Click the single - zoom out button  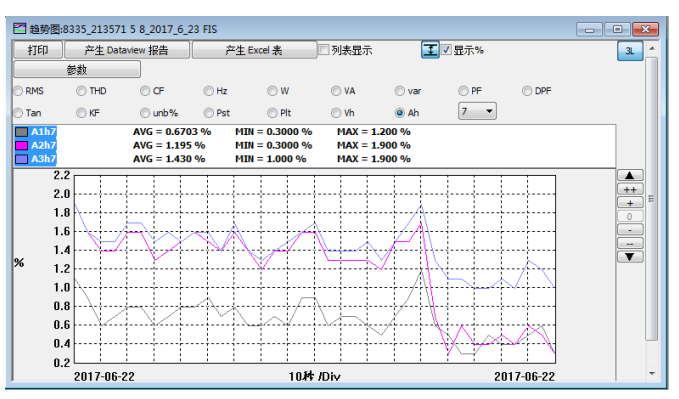[630, 230]
